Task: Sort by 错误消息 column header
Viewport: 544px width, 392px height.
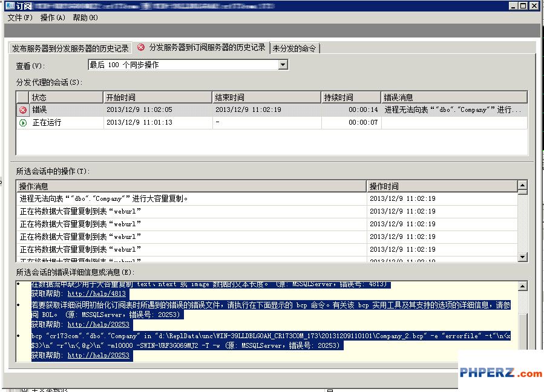Action: (x=454, y=97)
